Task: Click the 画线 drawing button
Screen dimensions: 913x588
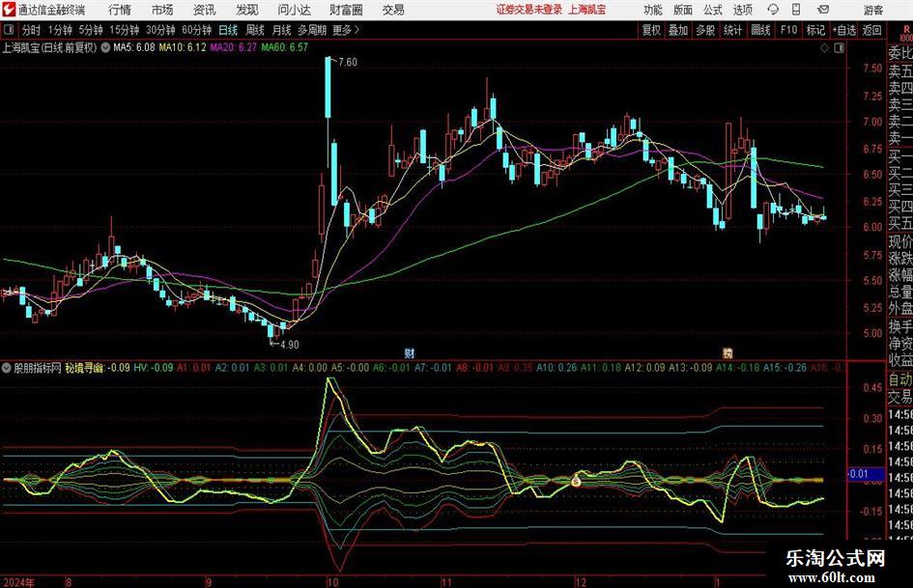Action: 760,30
